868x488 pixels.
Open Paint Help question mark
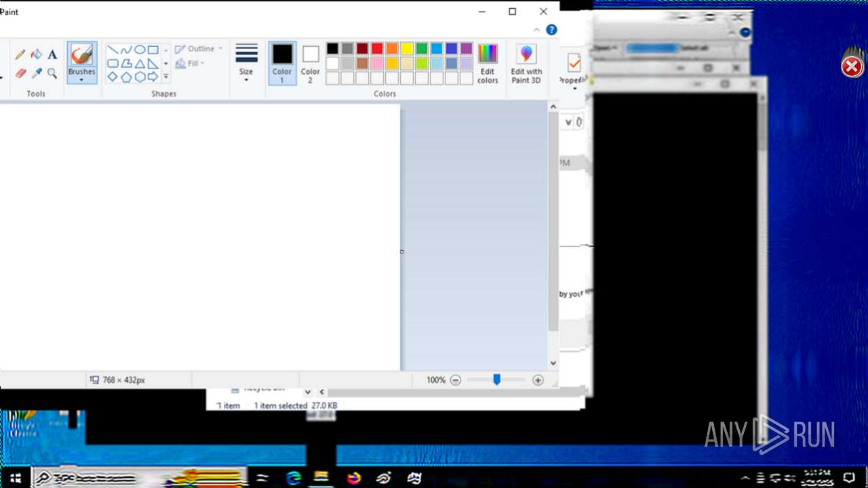pyautogui.click(x=551, y=30)
